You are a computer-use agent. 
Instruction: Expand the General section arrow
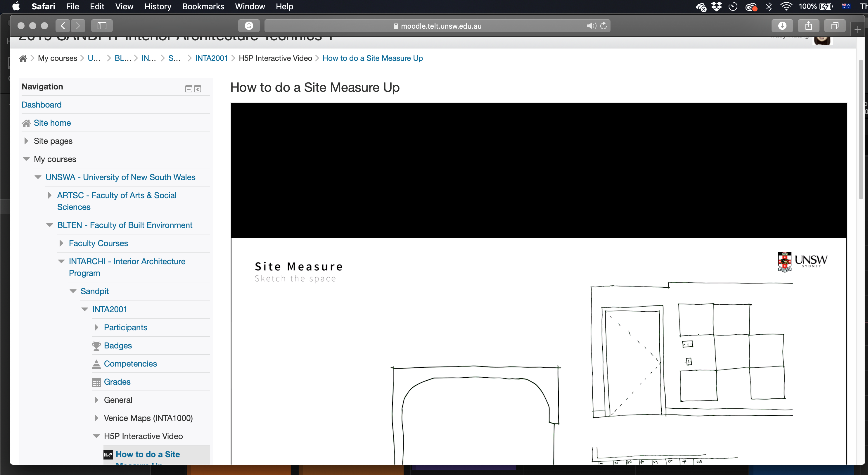(96, 400)
